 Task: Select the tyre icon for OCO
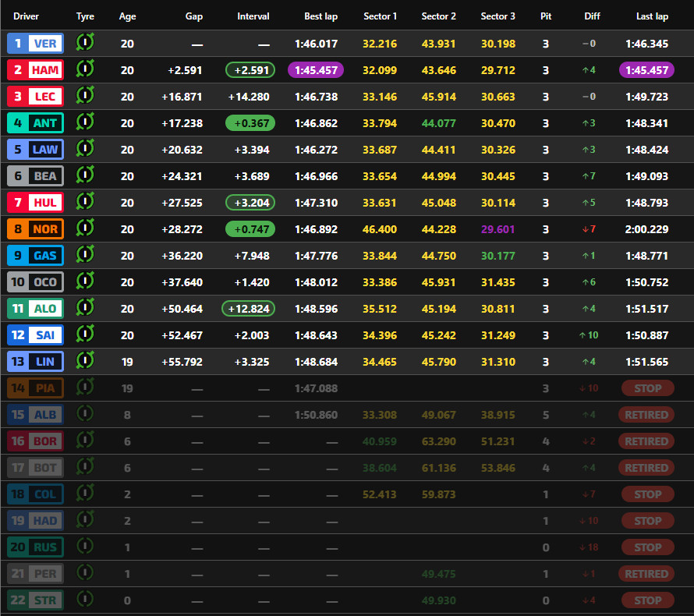[85, 281]
